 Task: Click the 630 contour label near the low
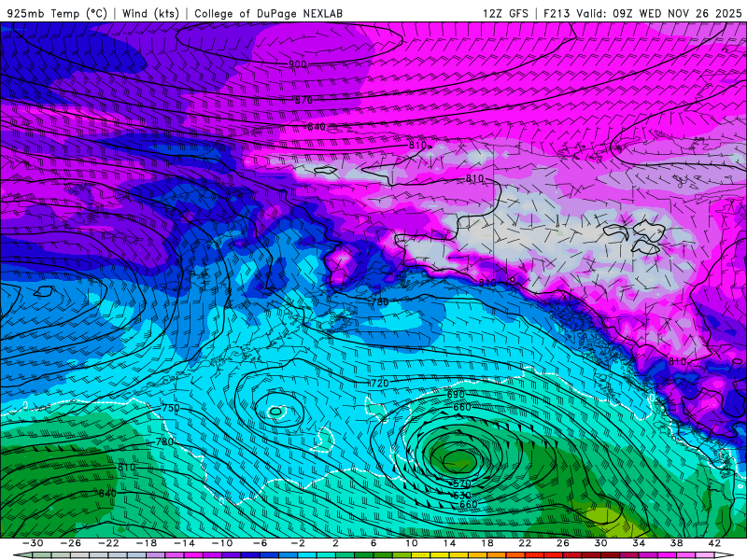(461, 496)
